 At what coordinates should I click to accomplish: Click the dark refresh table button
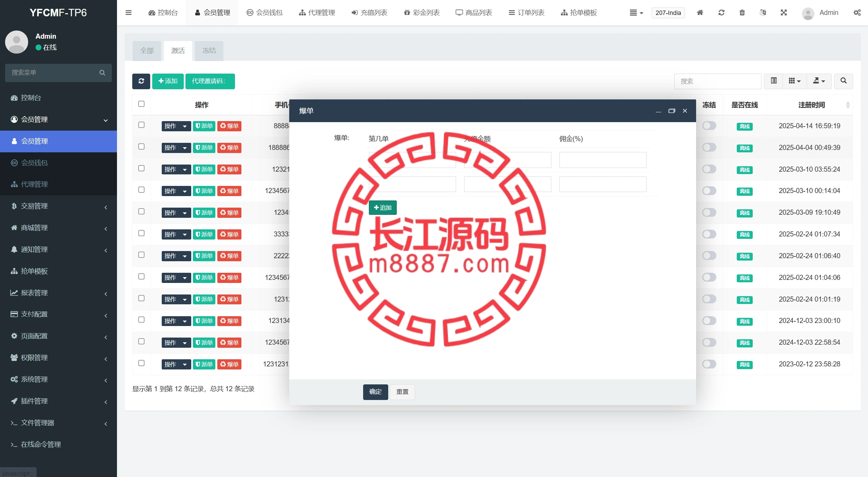pos(141,81)
